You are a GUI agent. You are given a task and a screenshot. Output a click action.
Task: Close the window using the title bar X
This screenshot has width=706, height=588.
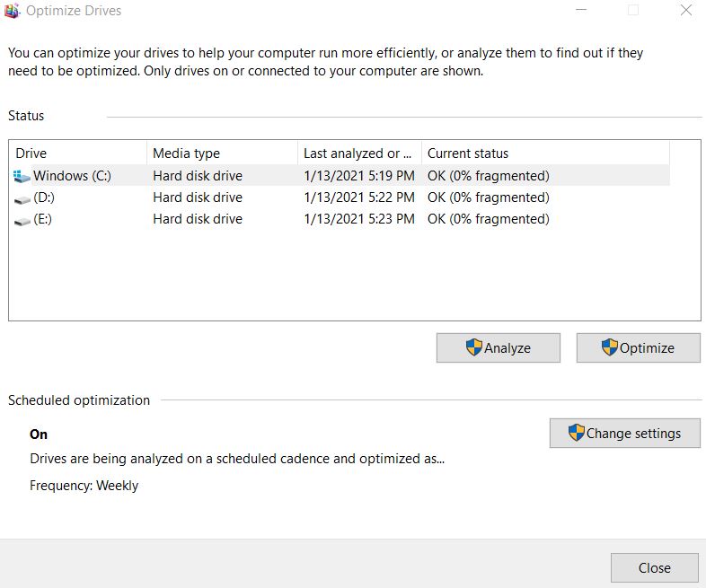[x=685, y=10]
